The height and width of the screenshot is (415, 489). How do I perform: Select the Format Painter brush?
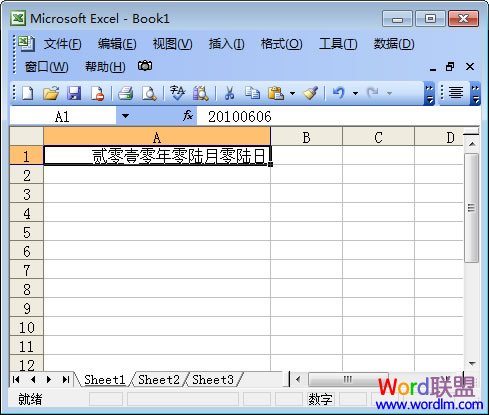[x=311, y=93]
